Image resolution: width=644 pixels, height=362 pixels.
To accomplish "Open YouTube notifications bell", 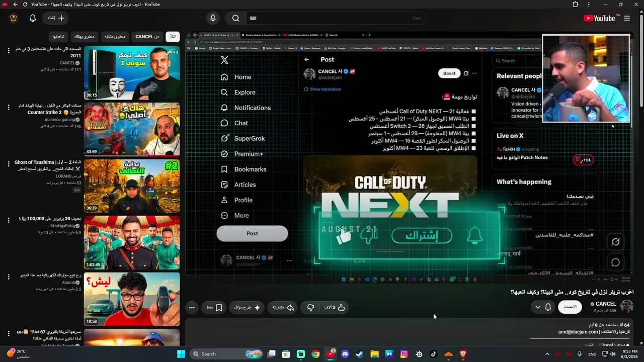I will click(x=33, y=18).
